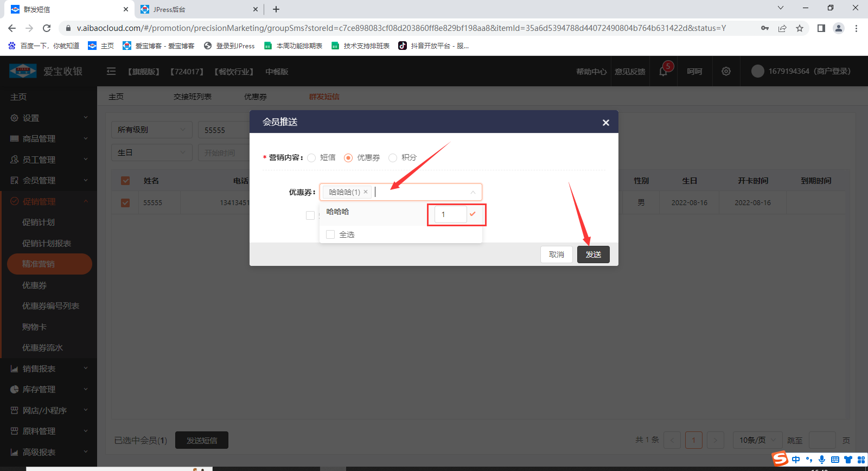Open a new browser tab

pyautogui.click(x=276, y=9)
